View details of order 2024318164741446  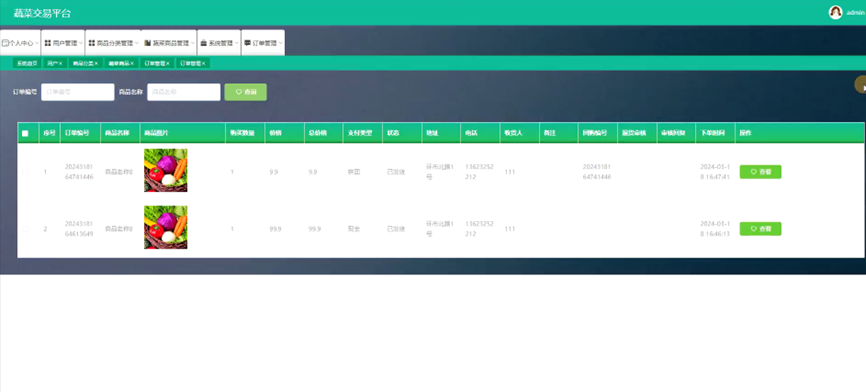[761, 172]
